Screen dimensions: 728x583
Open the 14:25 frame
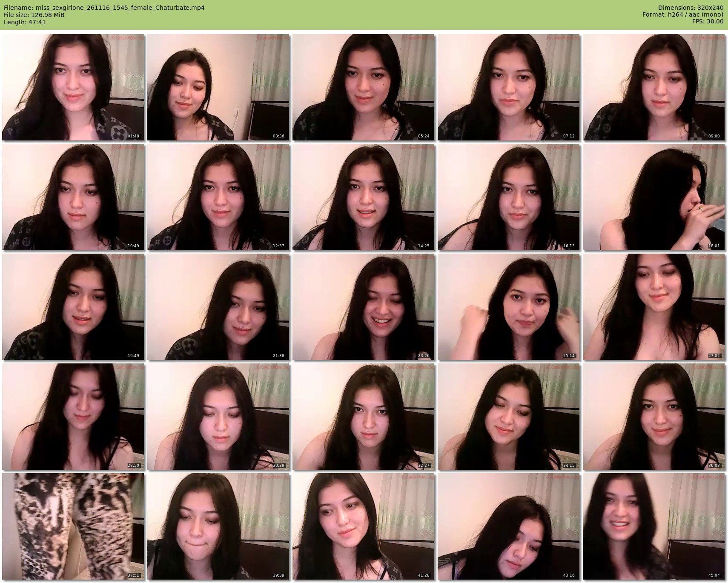pos(364,197)
